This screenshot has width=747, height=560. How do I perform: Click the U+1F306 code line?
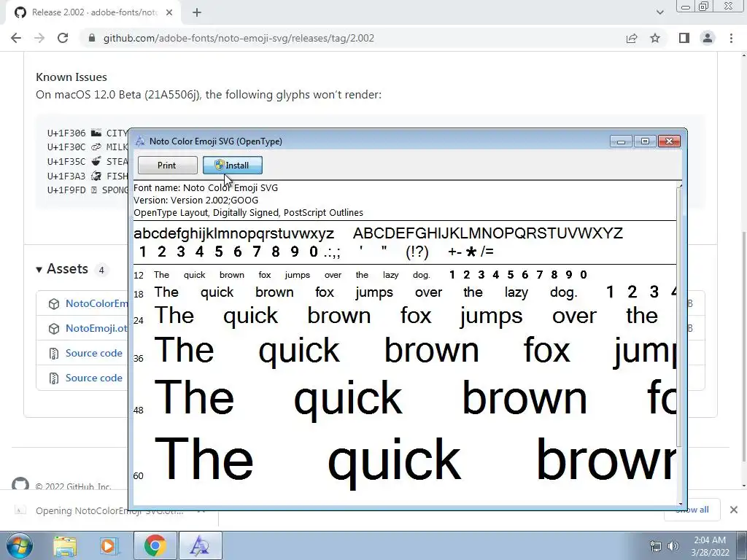(x=88, y=133)
